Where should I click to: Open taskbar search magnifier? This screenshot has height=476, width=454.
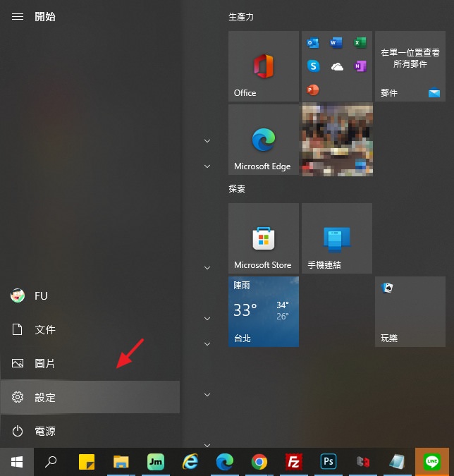click(51, 462)
